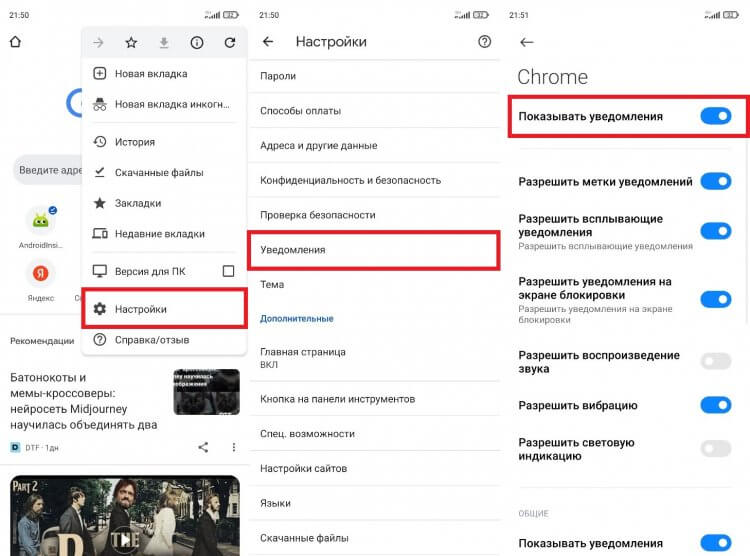Open Новая вкладка menu item

(165, 74)
